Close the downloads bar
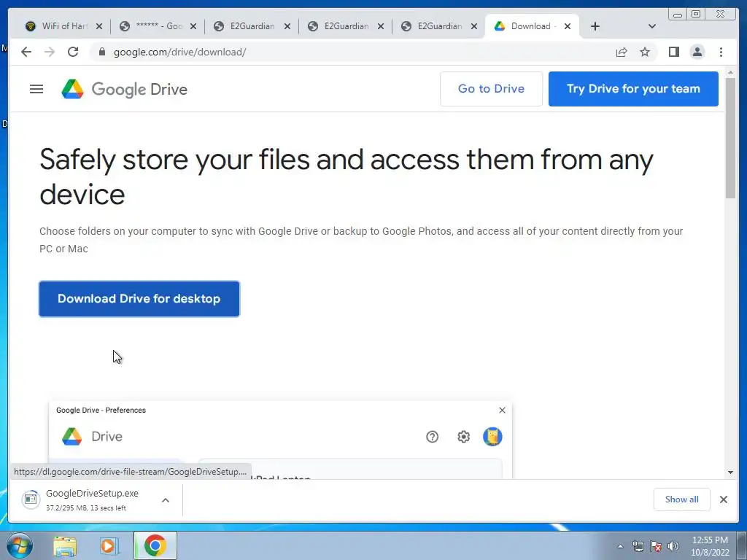This screenshot has height=560, width=747. [724, 499]
